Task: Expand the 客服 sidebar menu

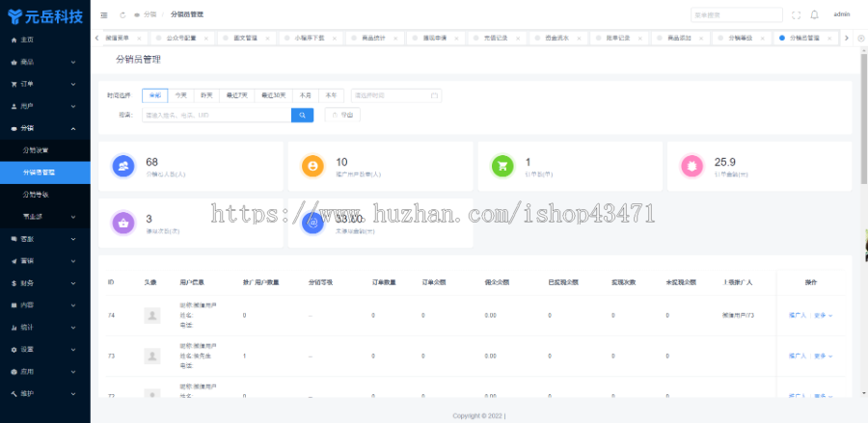Action: click(x=44, y=239)
